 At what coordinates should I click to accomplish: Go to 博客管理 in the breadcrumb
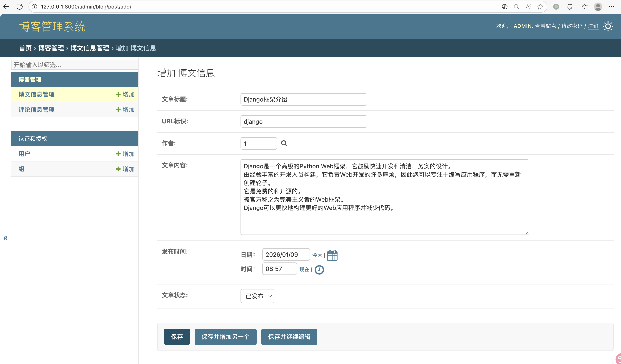coord(51,48)
